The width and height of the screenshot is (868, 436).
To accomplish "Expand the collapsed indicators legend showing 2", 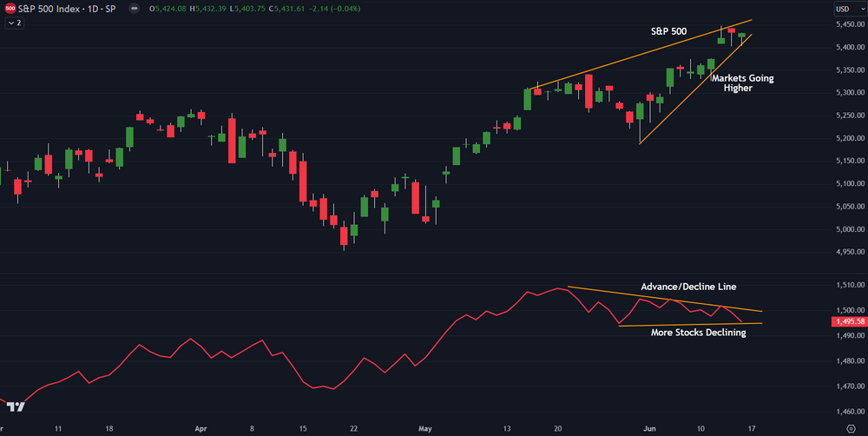I will (x=15, y=23).
